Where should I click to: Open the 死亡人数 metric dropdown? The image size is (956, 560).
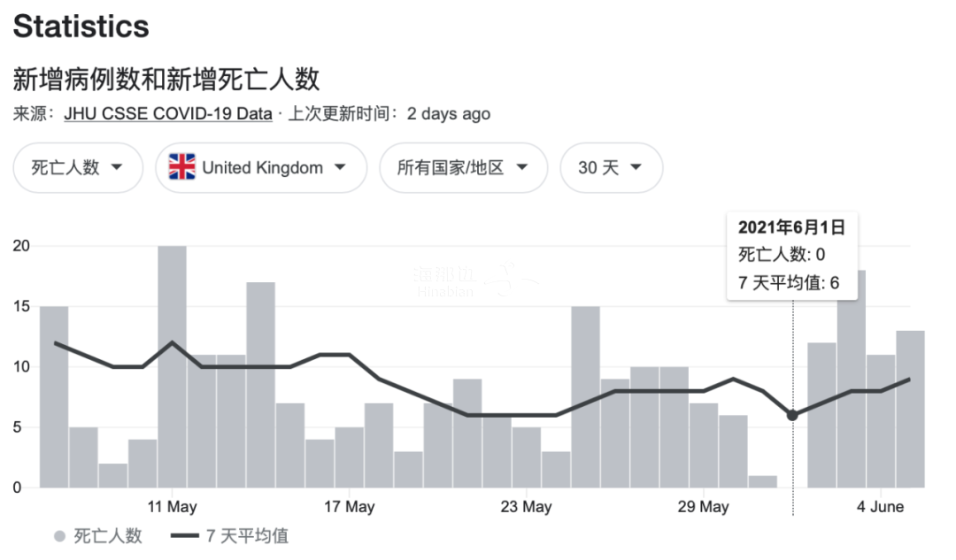tap(78, 167)
